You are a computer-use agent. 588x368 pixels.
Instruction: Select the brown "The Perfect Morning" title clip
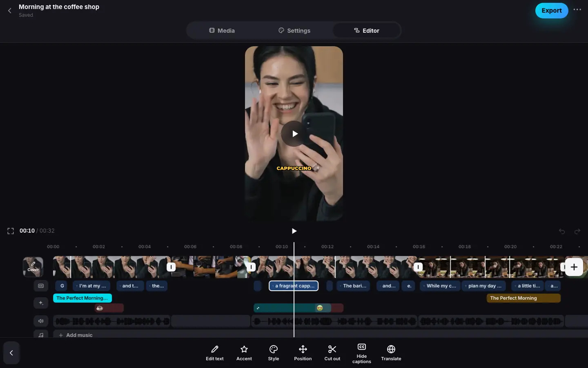pos(524,298)
